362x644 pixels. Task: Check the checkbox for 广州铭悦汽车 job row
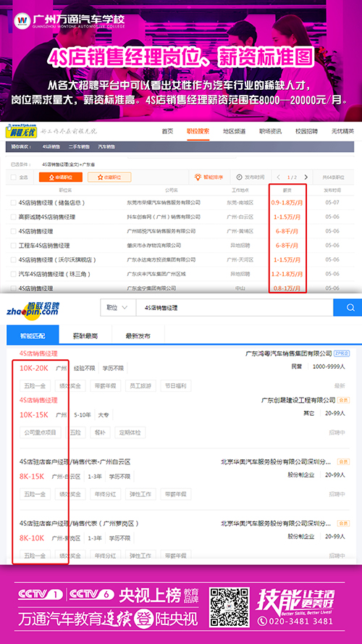pyautogui.click(x=14, y=231)
